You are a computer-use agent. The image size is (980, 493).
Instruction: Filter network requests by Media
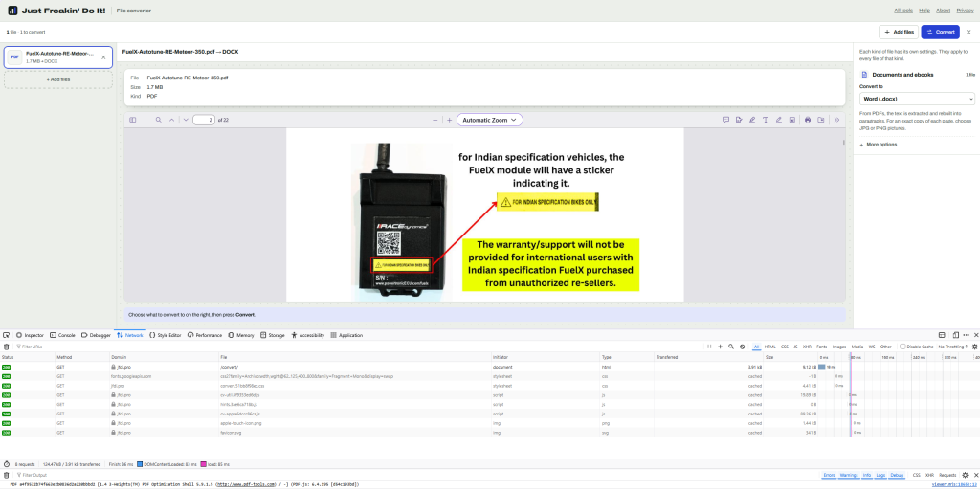click(857, 347)
